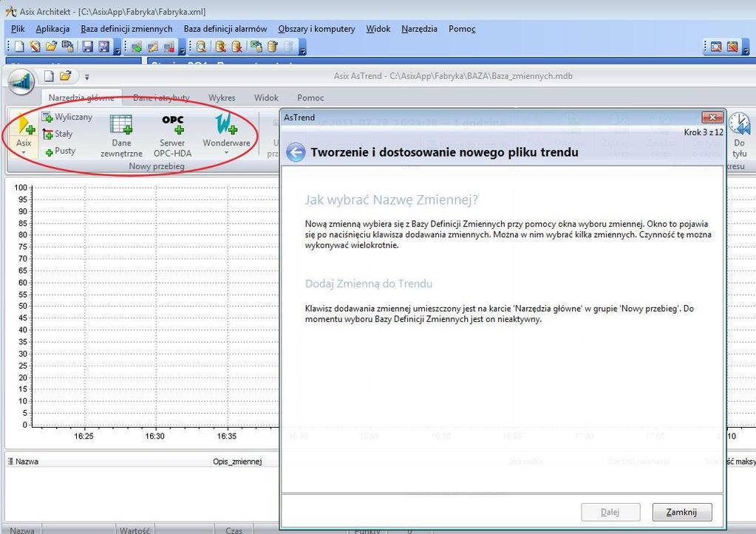Open the Obszary i komputery menu
This screenshot has width=756, height=534.
316,29
